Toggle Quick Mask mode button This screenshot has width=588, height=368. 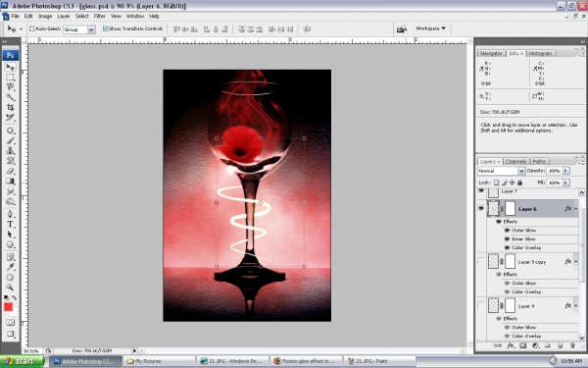click(x=10, y=323)
